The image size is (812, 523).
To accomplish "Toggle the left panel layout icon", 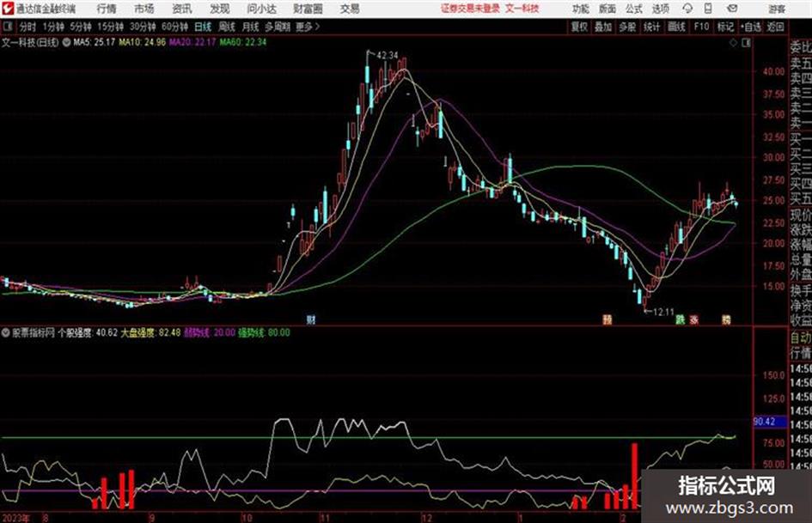I will 7,27.
